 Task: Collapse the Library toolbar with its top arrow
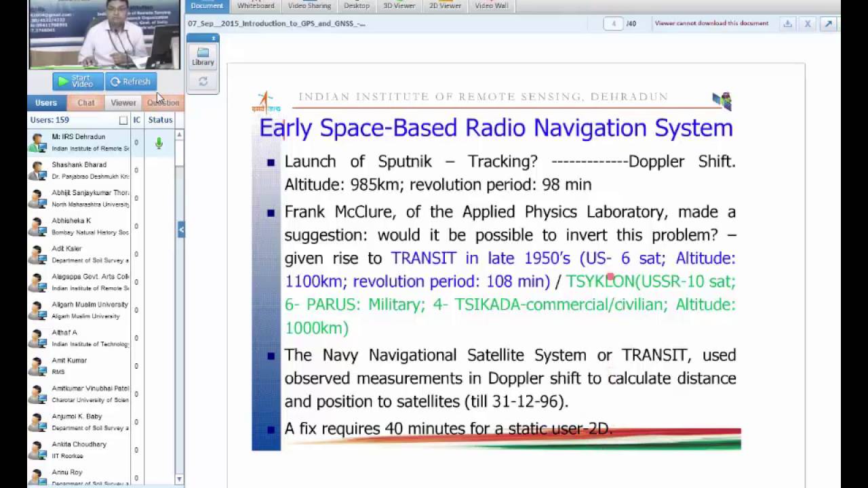(x=214, y=39)
